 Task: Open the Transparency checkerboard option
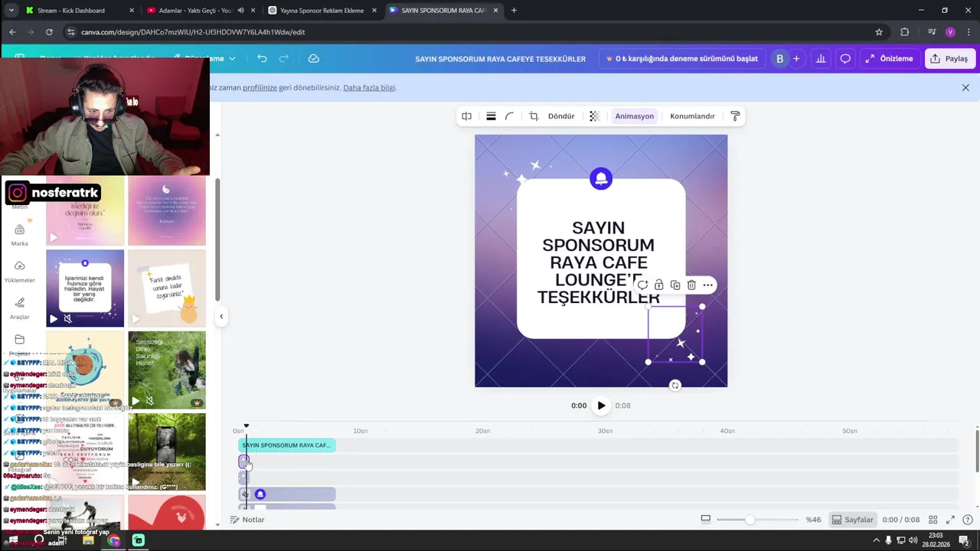594,116
